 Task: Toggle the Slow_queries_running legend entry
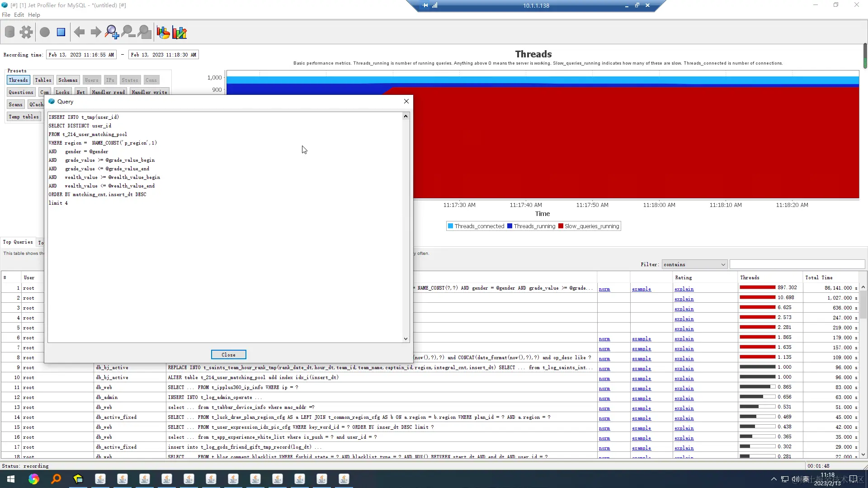point(589,226)
